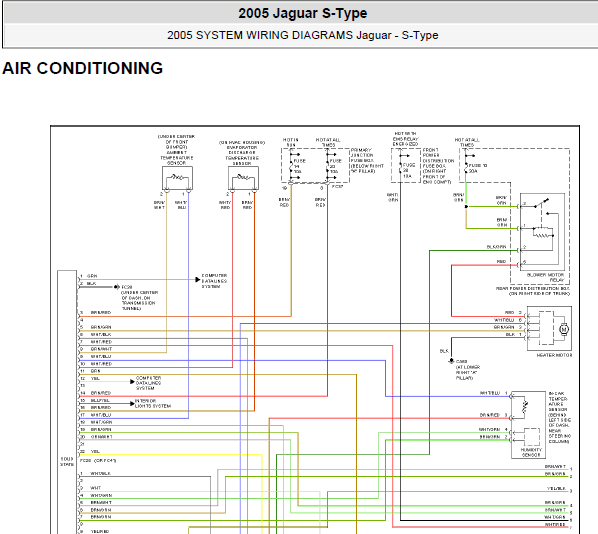The image size is (598, 534).
Task: Click the AIR CONDITIONING heading
Action: [83, 68]
